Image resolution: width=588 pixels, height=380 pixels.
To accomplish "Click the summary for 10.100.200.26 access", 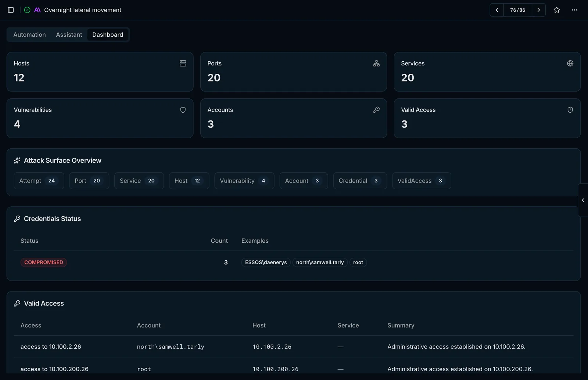I will click(460, 369).
